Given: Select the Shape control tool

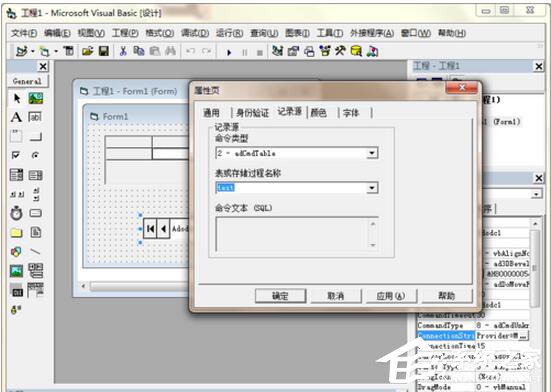Looking at the screenshot, I should pyautogui.click(x=17, y=251).
